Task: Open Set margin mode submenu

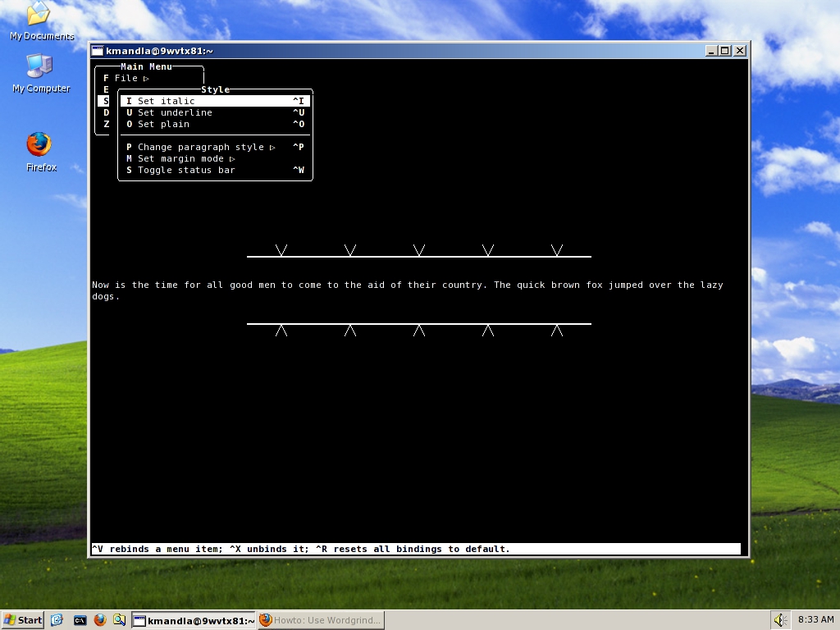Action: [x=215, y=158]
